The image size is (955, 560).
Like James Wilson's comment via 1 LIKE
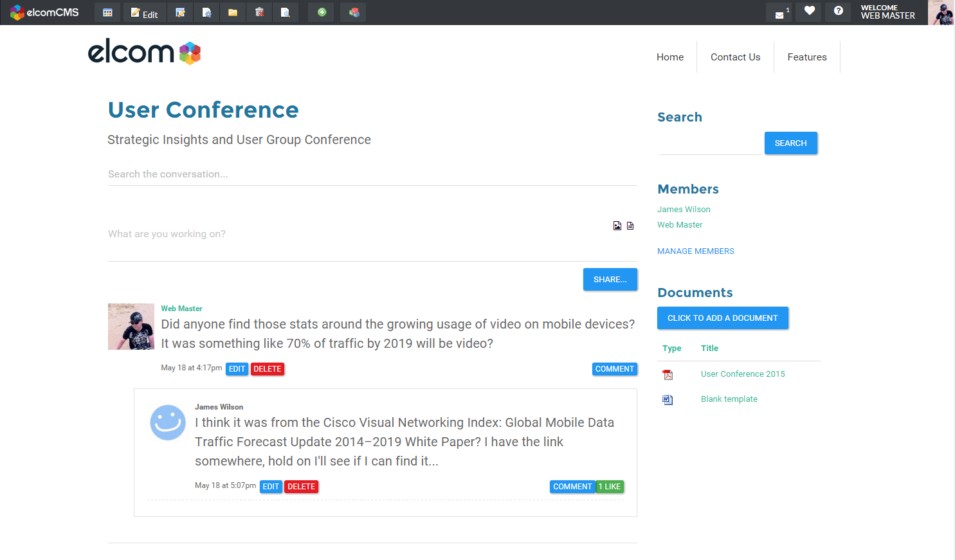[x=610, y=487]
